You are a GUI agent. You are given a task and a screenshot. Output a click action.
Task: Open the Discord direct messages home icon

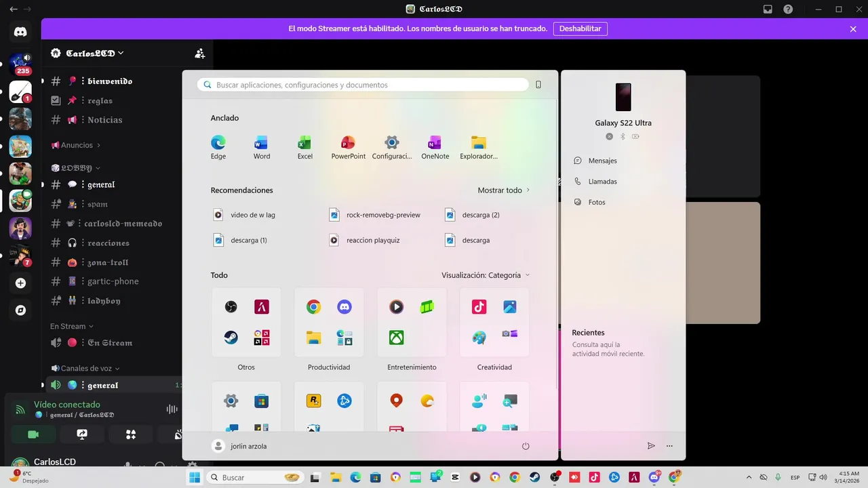click(20, 31)
